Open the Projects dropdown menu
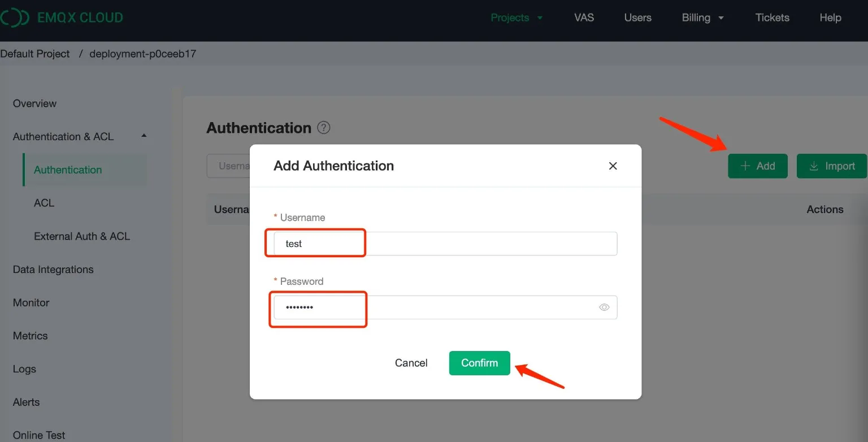868x442 pixels. 516,18
